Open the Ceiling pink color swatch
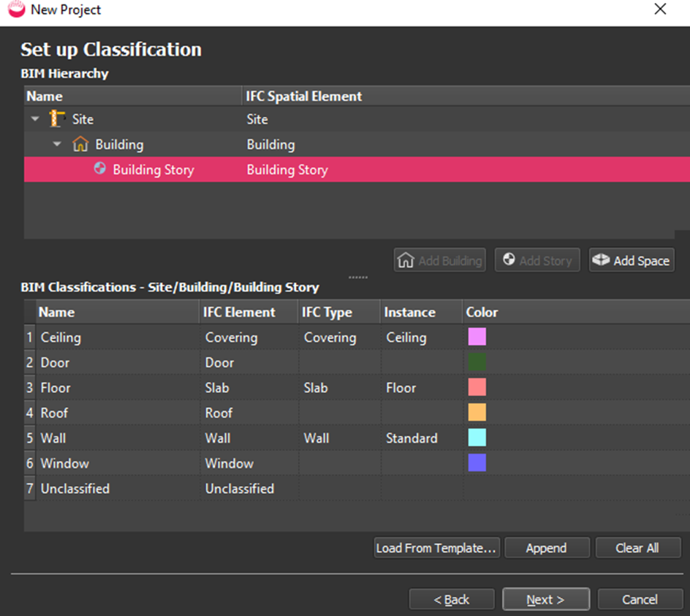Screen dimensions: 690x616 477,337
